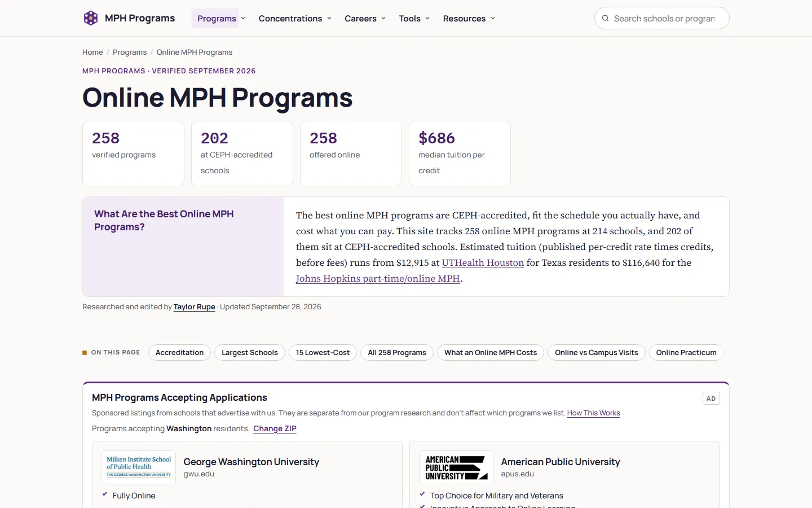Jump to All 258 Programs section
The height and width of the screenshot is (508, 812).
click(397, 353)
